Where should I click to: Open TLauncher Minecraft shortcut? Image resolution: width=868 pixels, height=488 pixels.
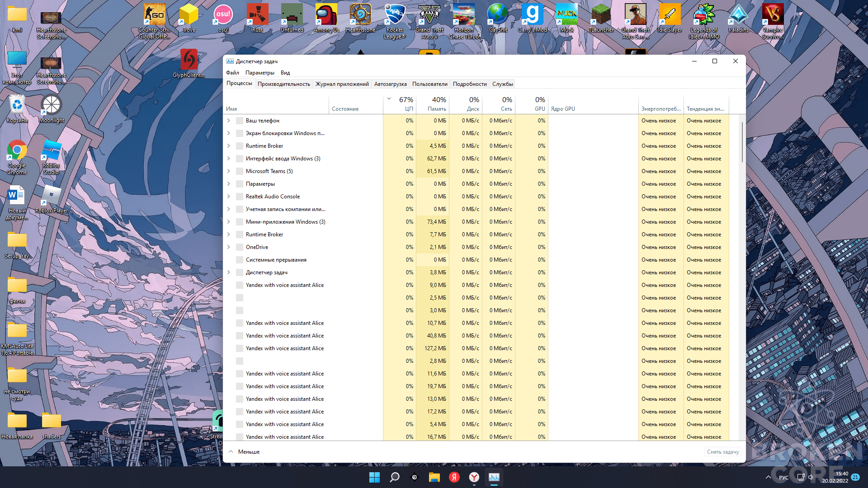pyautogui.click(x=601, y=18)
